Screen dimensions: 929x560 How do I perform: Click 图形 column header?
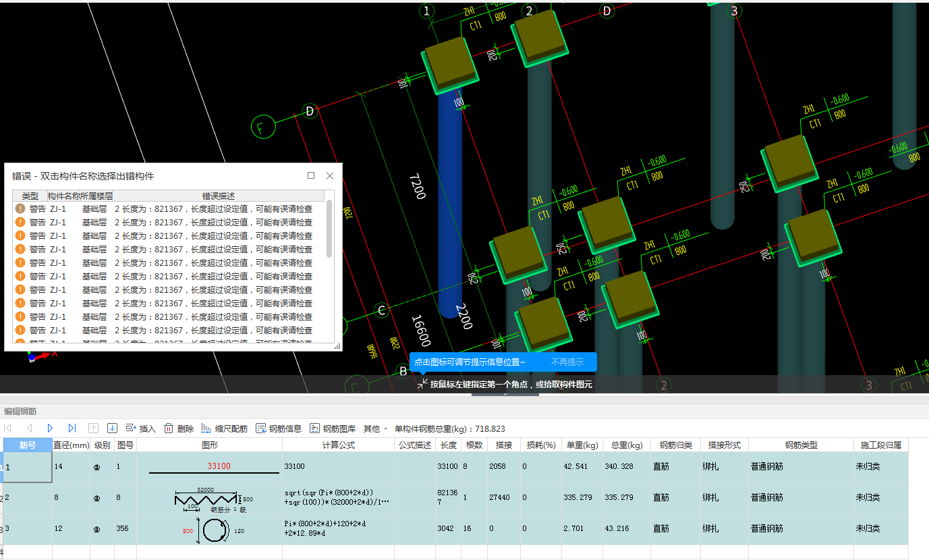pos(210,445)
